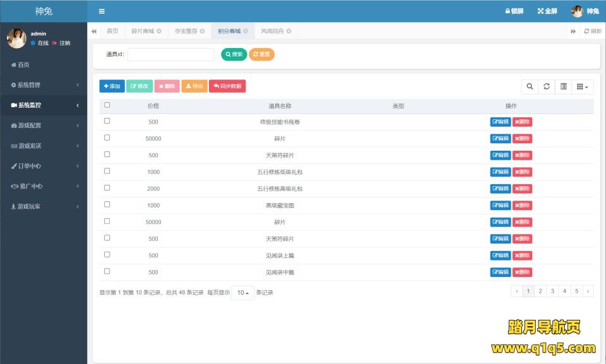Image resolution: width=606 pixels, height=364 pixels.
Task: Open 游戏配置 in the sidebar
Action: click(x=44, y=126)
